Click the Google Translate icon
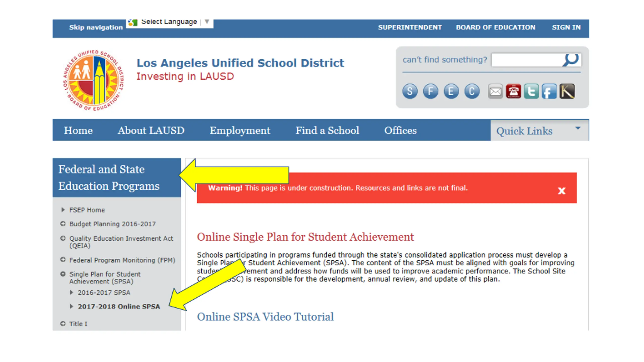The height and width of the screenshot is (362, 644). coord(133,23)
